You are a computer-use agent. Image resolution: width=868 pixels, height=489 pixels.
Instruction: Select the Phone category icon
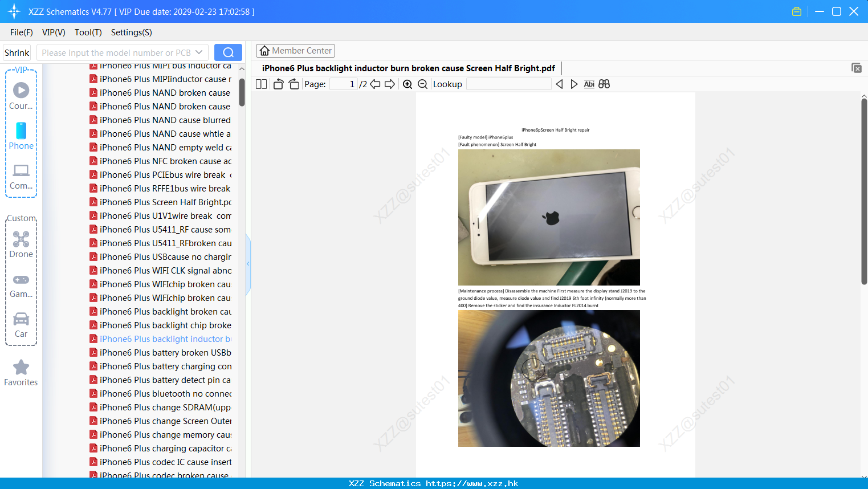(21, 136)
